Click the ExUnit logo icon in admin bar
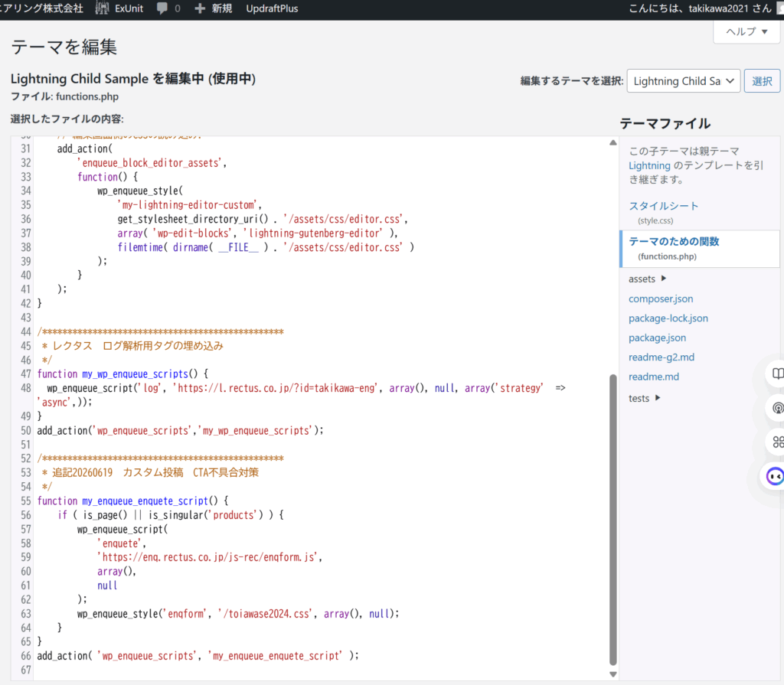This screenshot has height=685, width=784. click(x=102, y=8)
